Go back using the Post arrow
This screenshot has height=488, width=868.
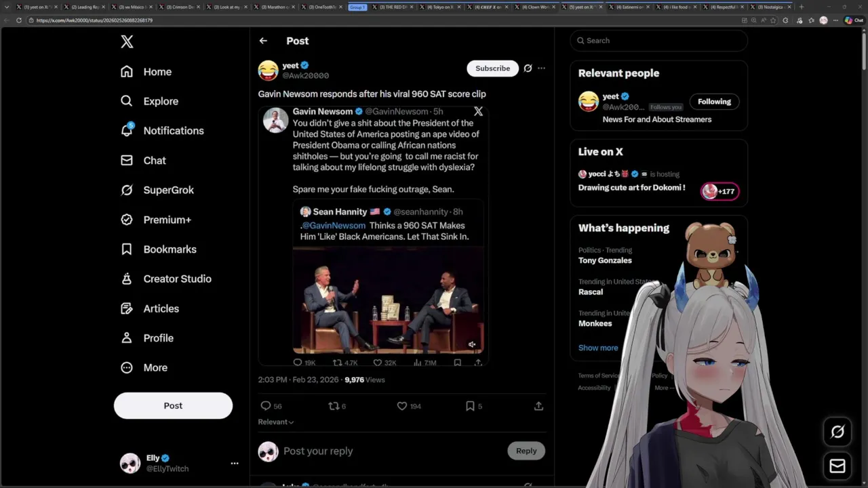263,41
